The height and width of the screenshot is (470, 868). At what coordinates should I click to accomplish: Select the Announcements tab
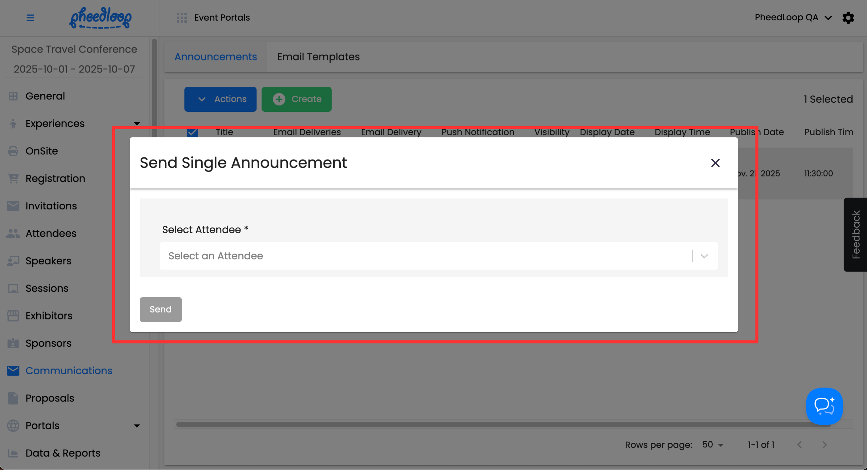215,57
